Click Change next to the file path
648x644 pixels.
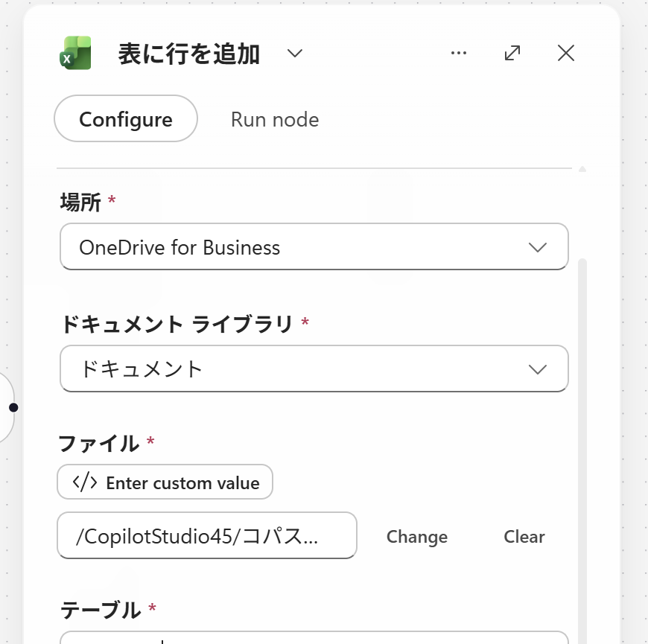click(417, 537)
